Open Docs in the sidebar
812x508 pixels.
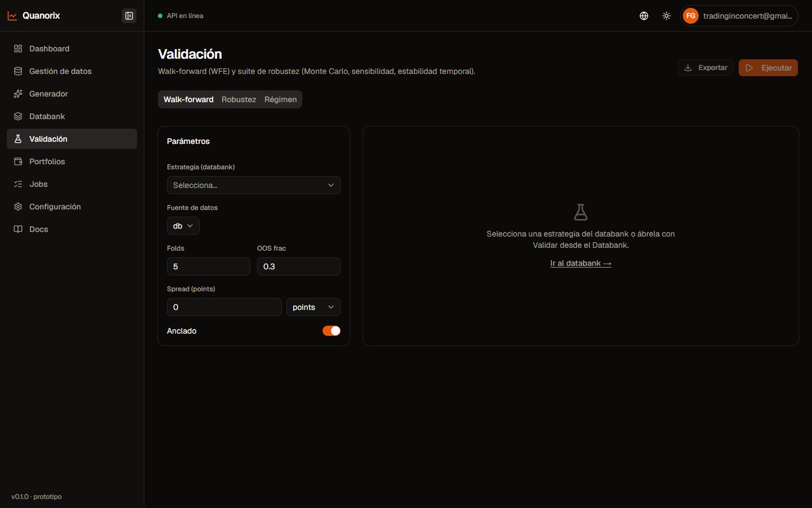tap(72, 229)
